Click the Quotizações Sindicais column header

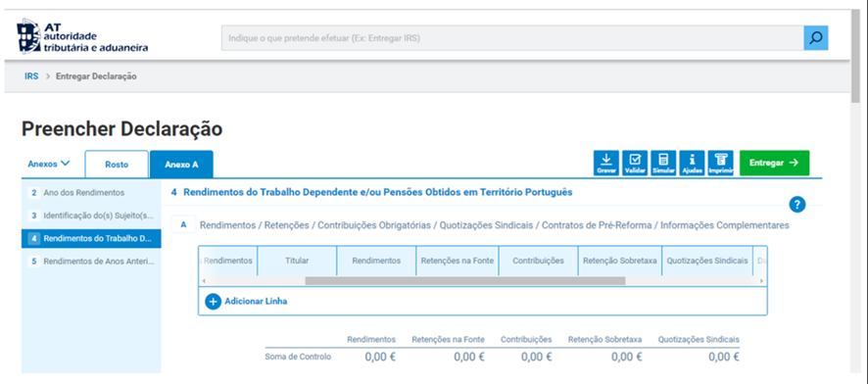pos(707,261)
